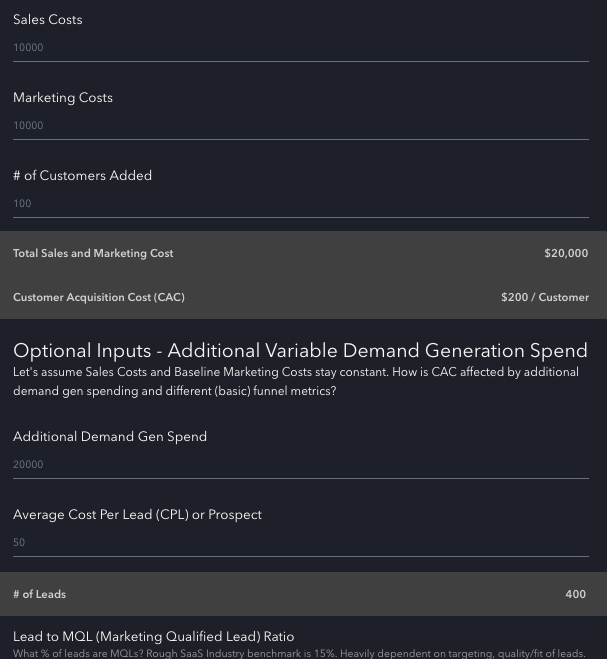
Task: Click the paragraph about constant Sales Costs
Action: click(x=295, y=381)
